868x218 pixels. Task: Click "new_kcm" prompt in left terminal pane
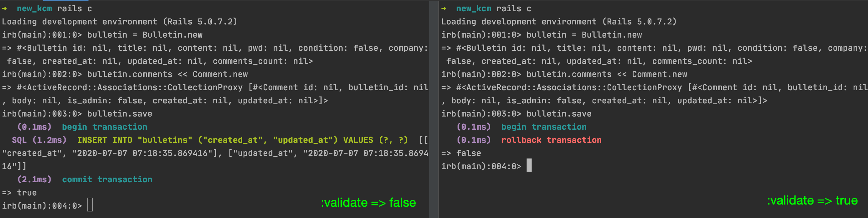pos(35,8)
